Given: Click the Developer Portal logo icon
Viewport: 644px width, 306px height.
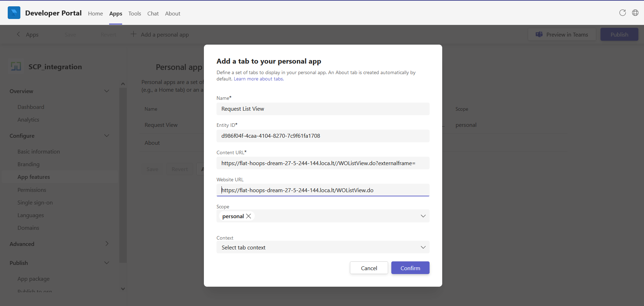Looking at the screenshot, I should 14,13.
